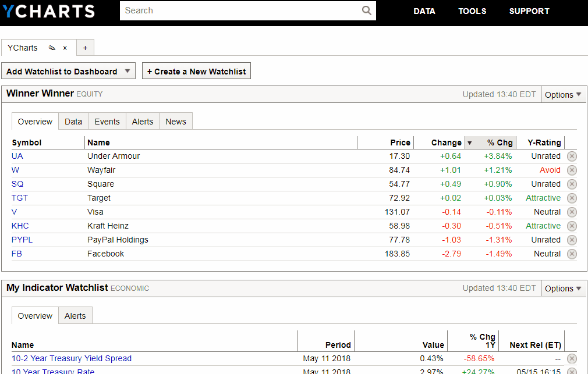Switch to the Data tab
Viewport: 588px width, 374px height.
click(73, 122)
